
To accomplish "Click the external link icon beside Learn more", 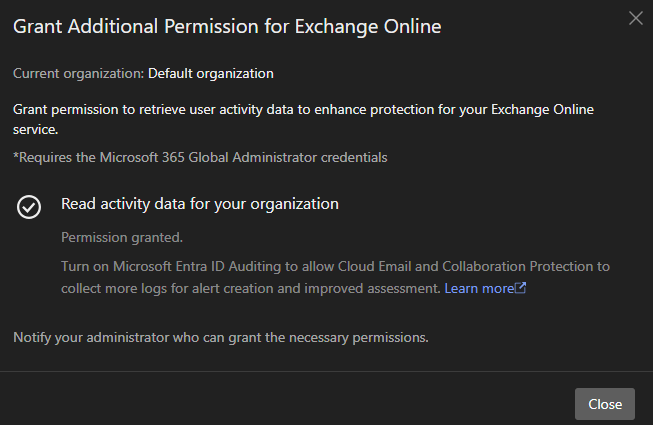I will pos(520,288).
